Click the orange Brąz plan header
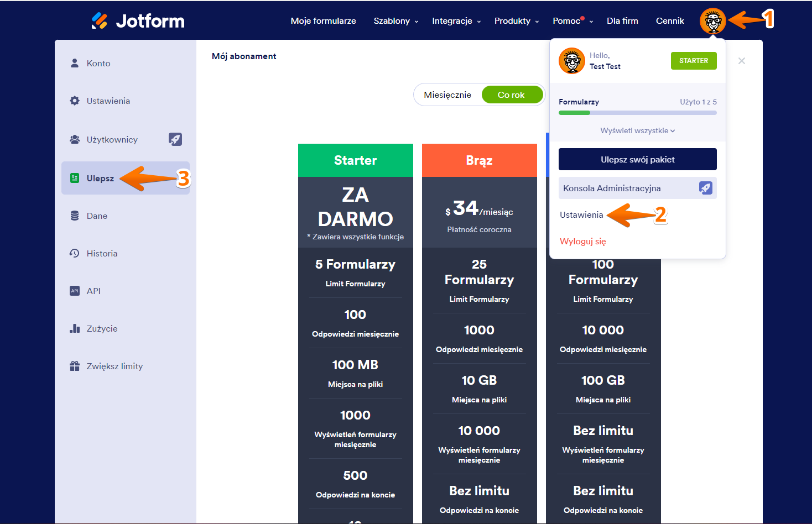 coord(480,160)
